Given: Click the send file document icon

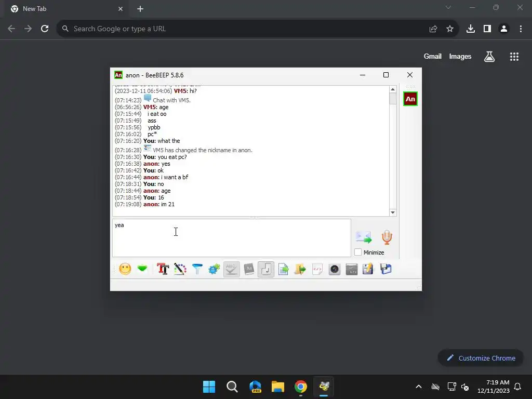Looking at the screenshot, I should (283, 269).
